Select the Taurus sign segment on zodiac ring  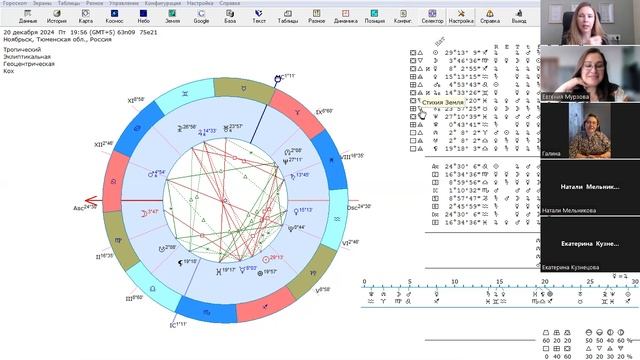(244, 89)
